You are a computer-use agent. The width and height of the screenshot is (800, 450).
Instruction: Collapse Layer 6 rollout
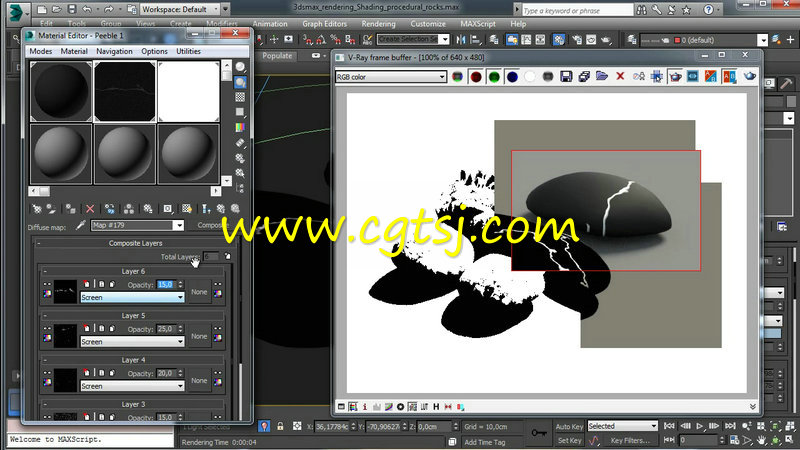click(45, 271)
